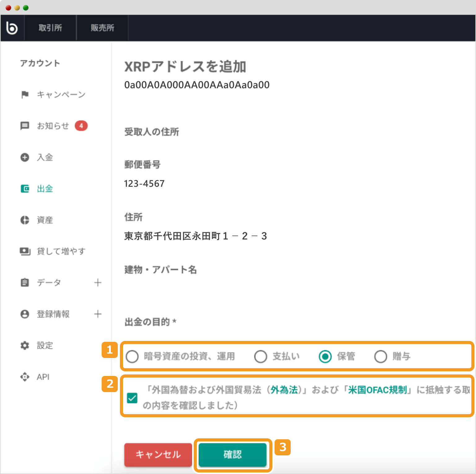The image size is (476, 474).
Task: Uncheck the 外為法 confirmation checkbox
Action: pos(132,398)
